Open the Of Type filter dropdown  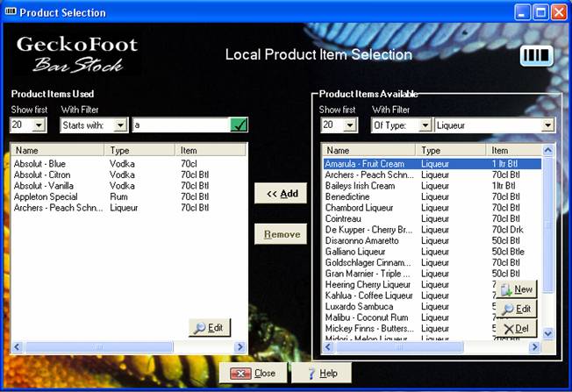point(425,126)
